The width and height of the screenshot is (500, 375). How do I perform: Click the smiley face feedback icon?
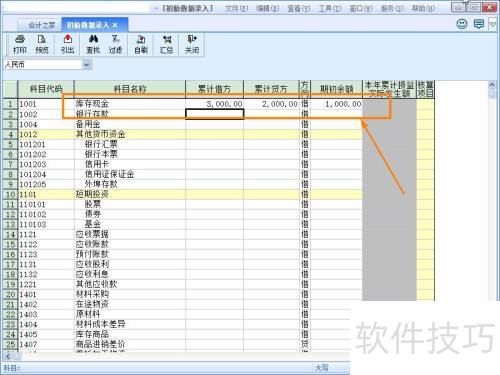click(x=462, y=24)
